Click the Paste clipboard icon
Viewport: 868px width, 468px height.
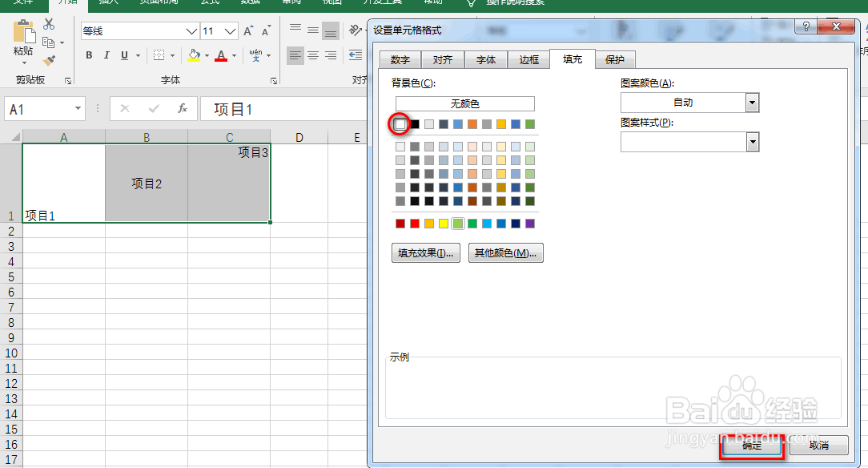click(x=24, y=31)
